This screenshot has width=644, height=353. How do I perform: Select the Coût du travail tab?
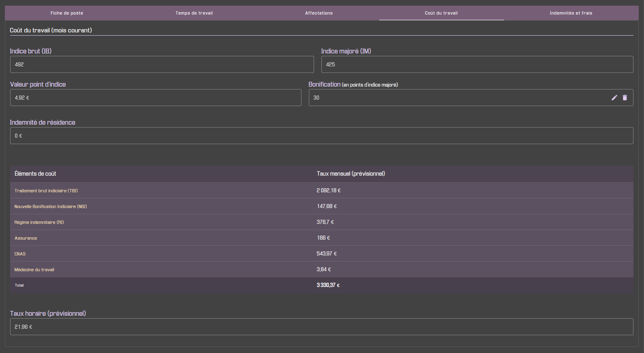[441, 13]
